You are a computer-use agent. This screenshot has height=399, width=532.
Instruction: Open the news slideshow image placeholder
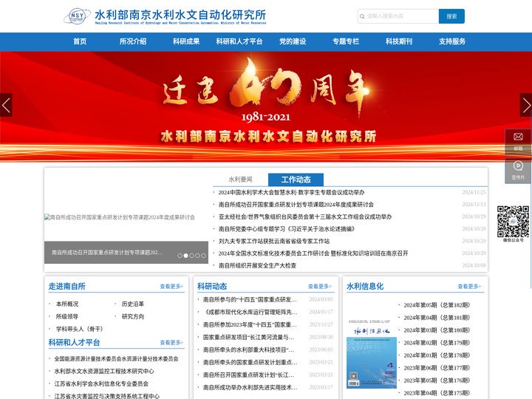(x=120, y=217)
